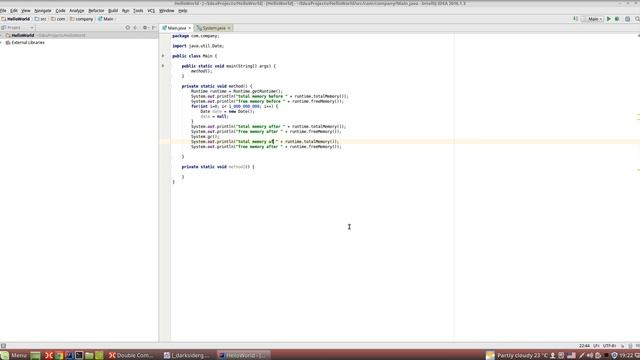Click on the 'Runtime runtime' declaration line
Screen dimensions: 640x360
pos(237,91)
